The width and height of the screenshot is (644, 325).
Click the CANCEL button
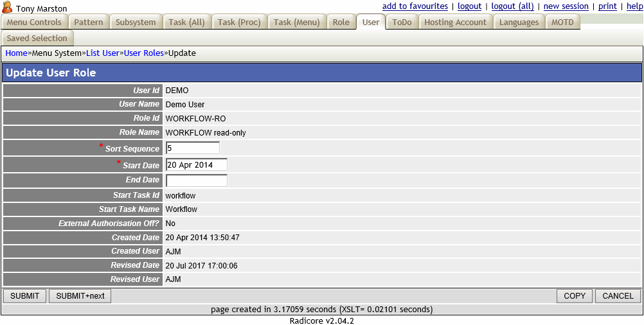(618, 296)
